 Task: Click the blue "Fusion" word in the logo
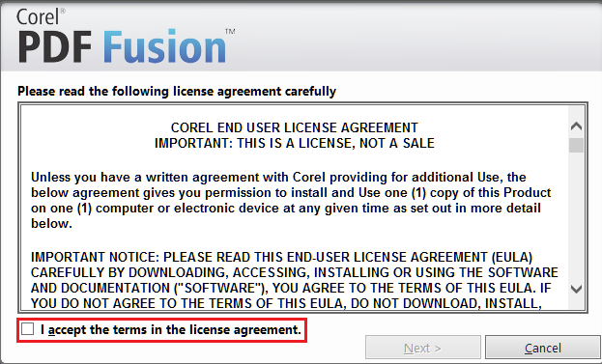pyautogui.click(x=164, y=47)
